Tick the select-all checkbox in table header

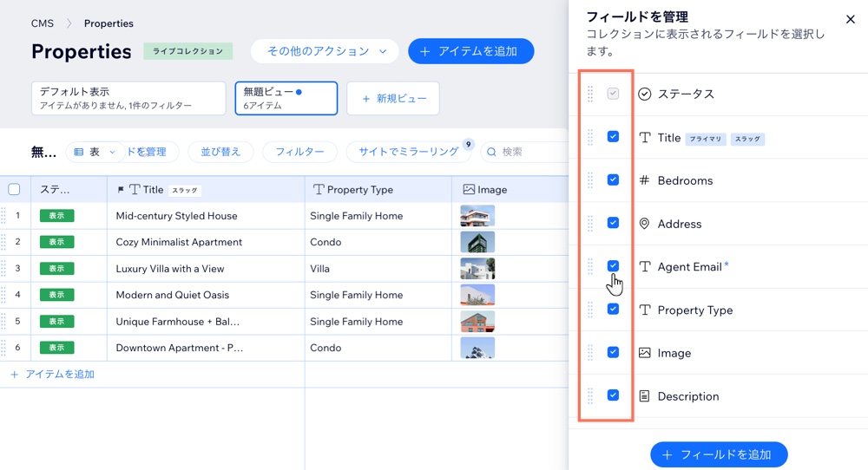click(x=15, y=190)
